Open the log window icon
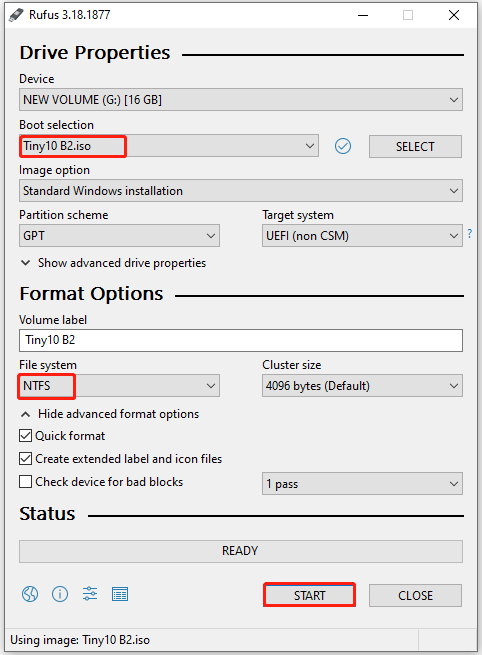482x655 pixels. point(120,594)
